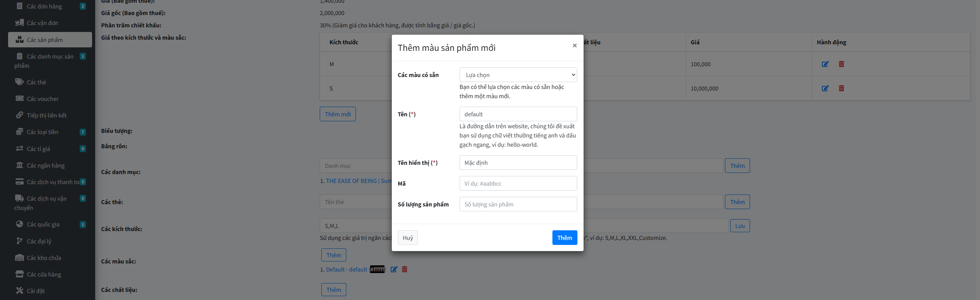
Task: Click the blue Thêm button in modal
Action: pos(564,238)
